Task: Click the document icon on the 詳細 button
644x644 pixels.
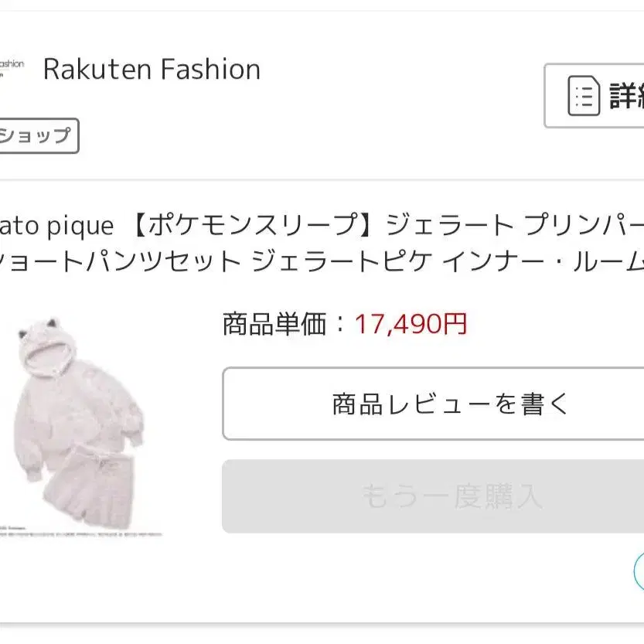Action: click(584, 96)
